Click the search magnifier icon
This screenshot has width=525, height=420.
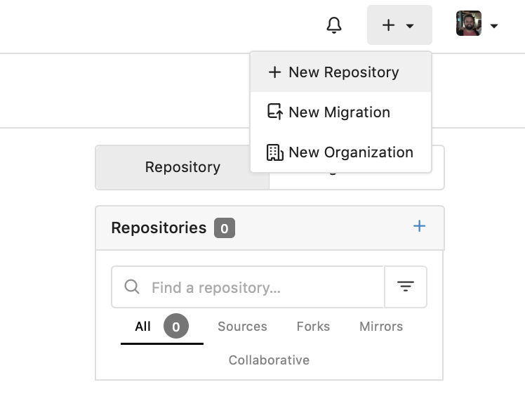(131, 287)
